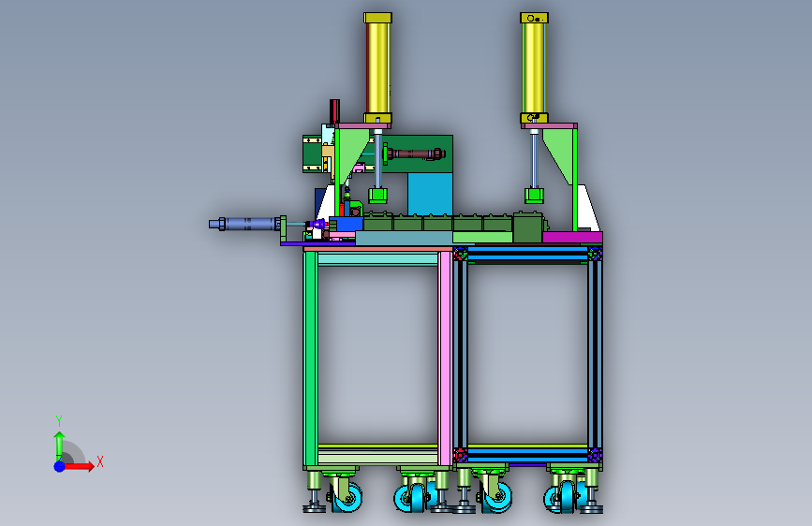Select the cyan rectangular block behind the press
The height and width of the screenshot is (526, 812).
430,194
